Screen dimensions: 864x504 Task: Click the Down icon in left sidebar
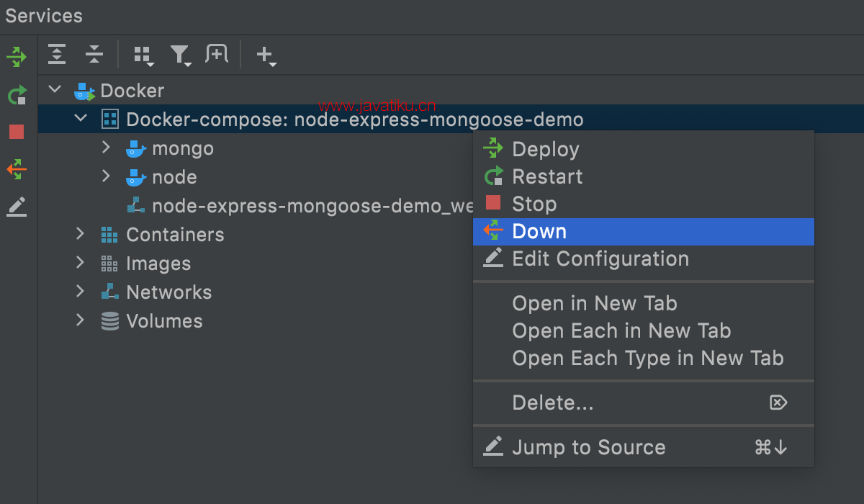[17, 169]
